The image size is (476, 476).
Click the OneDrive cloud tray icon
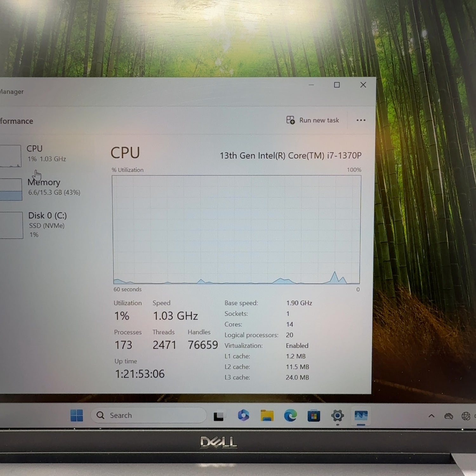(448, 416)
